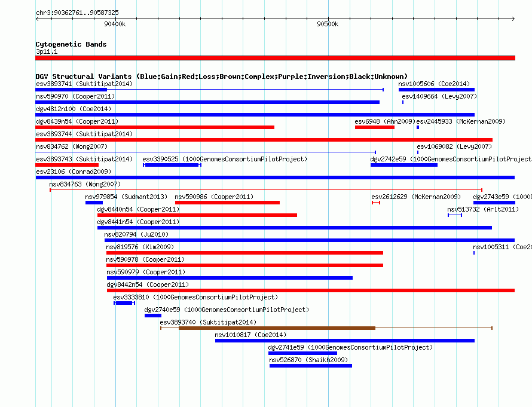Open the esv23106 (Conrad2009) variant
The height and width of the screenshot is (407, 532).
(275, 178)
